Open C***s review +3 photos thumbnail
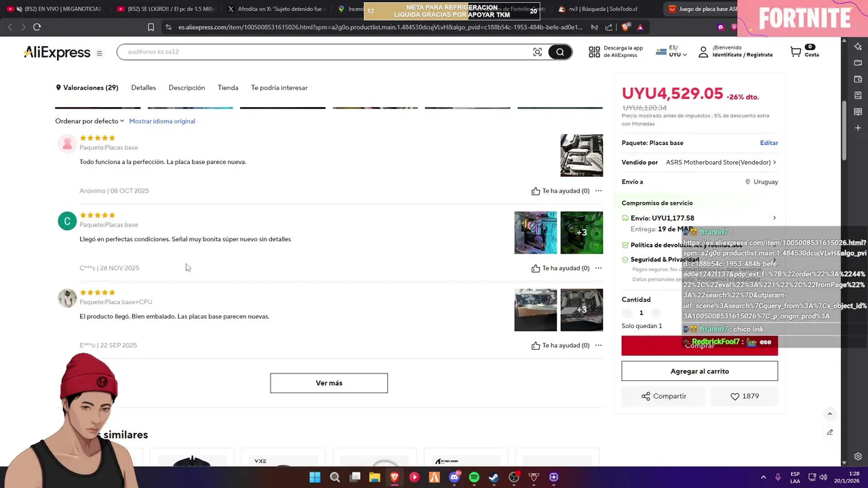The image size is (868, 488). 582,232
